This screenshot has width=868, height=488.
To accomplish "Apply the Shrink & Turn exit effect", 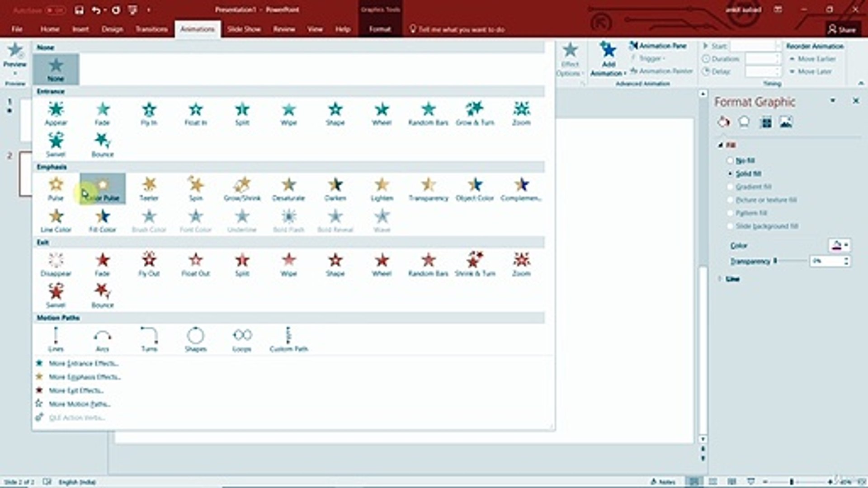I will (x=475, y=264).
